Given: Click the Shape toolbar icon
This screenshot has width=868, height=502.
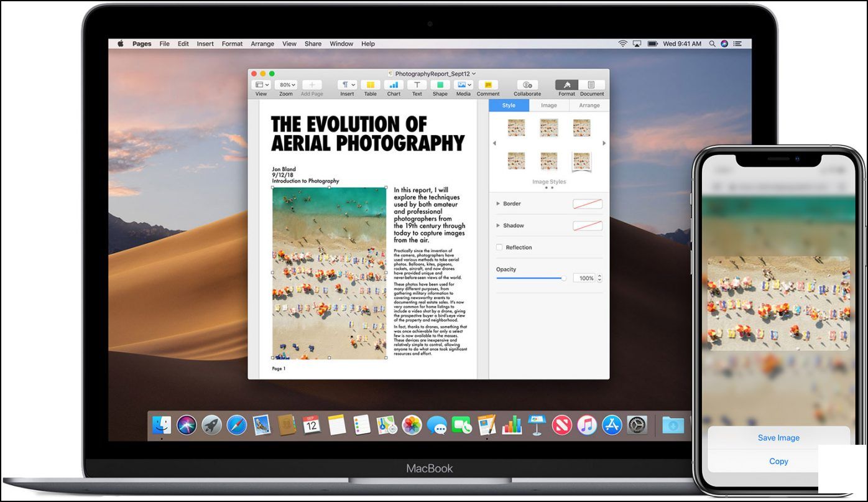Looking at the screenshot, I should (x=440, y=85).
